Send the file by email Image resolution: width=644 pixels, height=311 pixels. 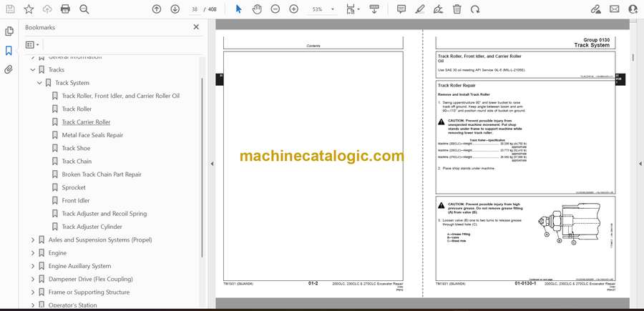click(615, 9)
